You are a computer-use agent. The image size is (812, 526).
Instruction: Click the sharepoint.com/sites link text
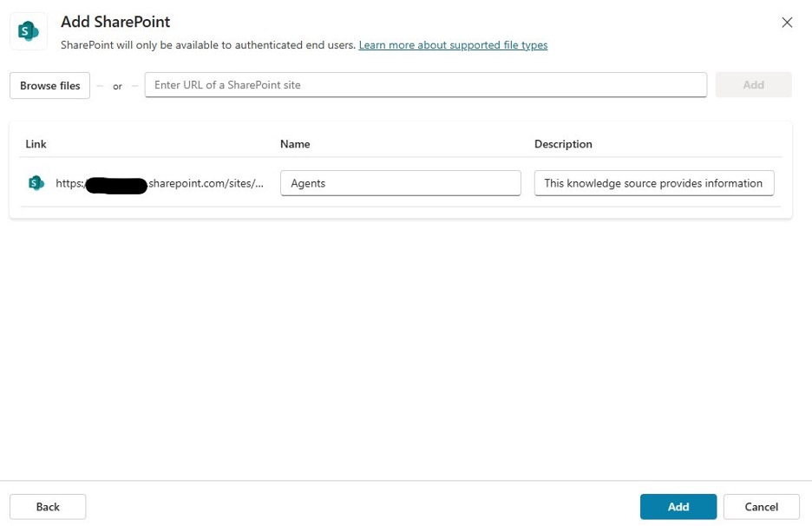pyautogui.click(x=160, y=183)
